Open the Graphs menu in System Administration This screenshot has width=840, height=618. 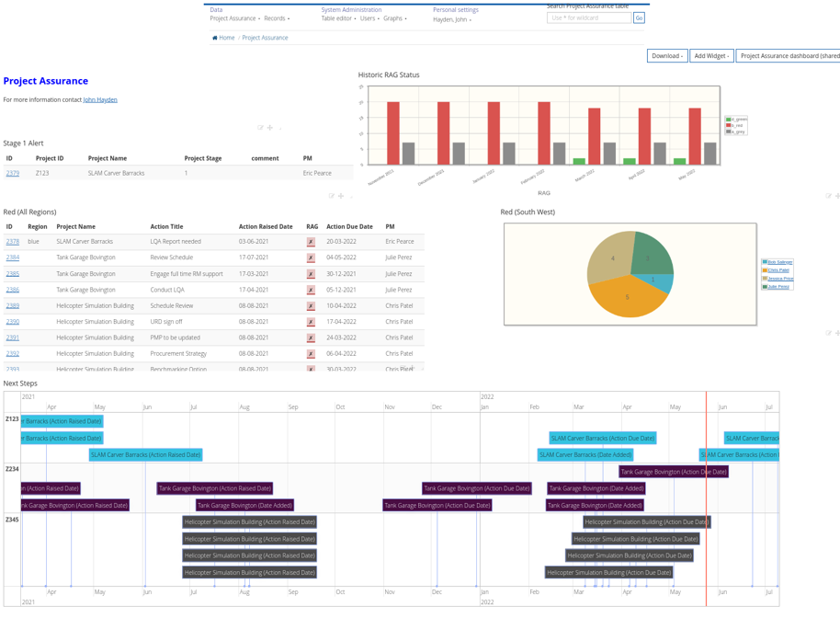click(x=393, y=18)
